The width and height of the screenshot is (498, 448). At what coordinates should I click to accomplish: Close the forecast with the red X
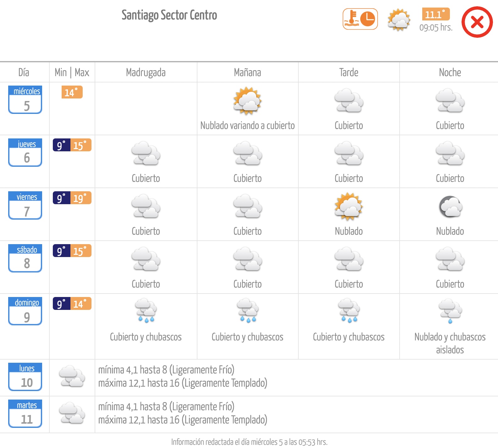coord(477,22)
